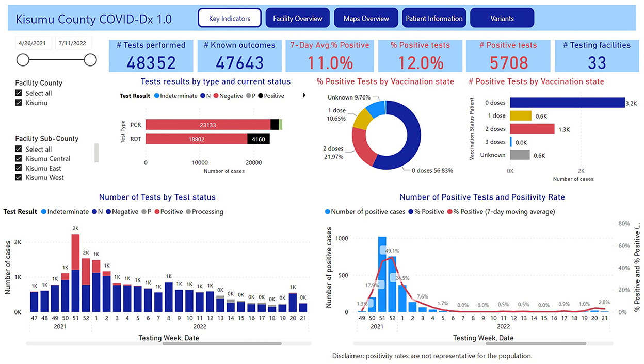Click the end date field 7/11/2022

point(74,43)
